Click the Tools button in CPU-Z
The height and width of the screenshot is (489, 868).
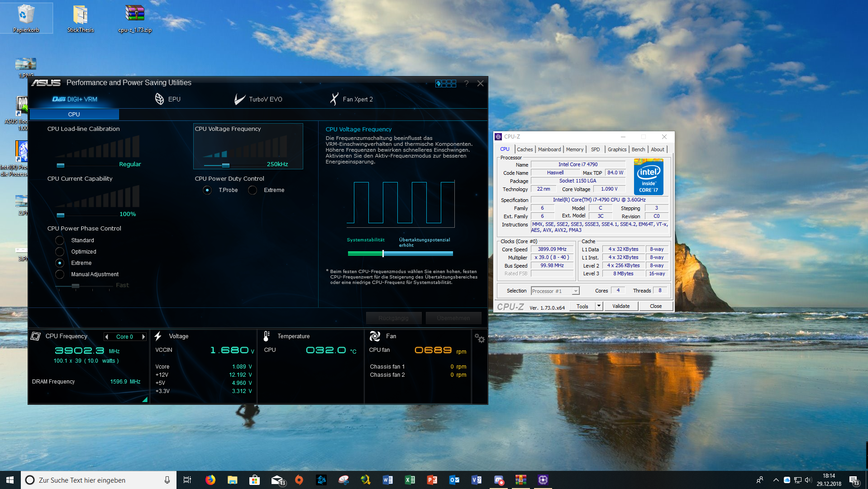(582, 307)
